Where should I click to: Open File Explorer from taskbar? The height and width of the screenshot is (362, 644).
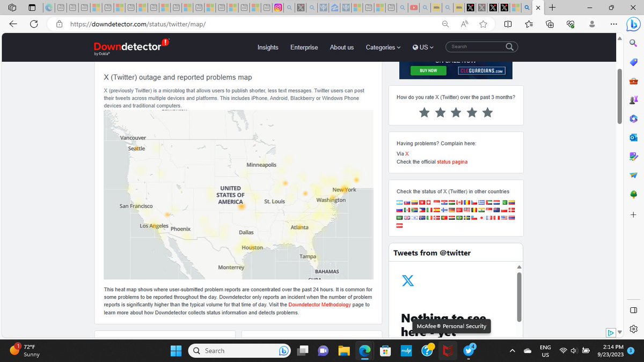coord(344,351)
